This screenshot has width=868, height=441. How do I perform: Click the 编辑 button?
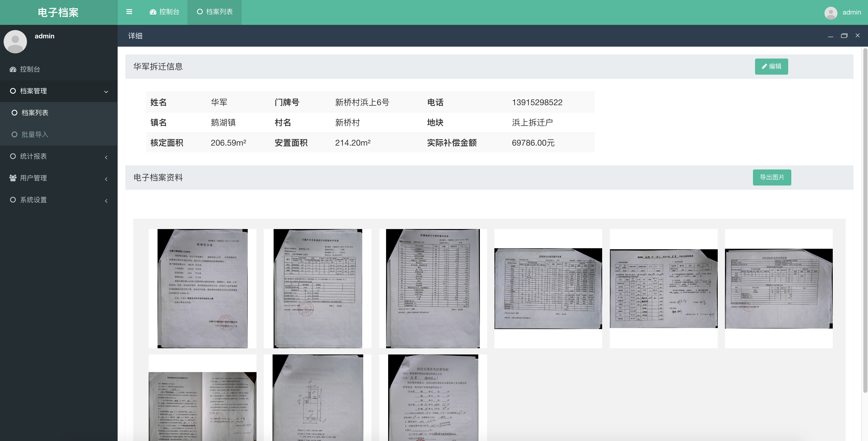(771, 66)
